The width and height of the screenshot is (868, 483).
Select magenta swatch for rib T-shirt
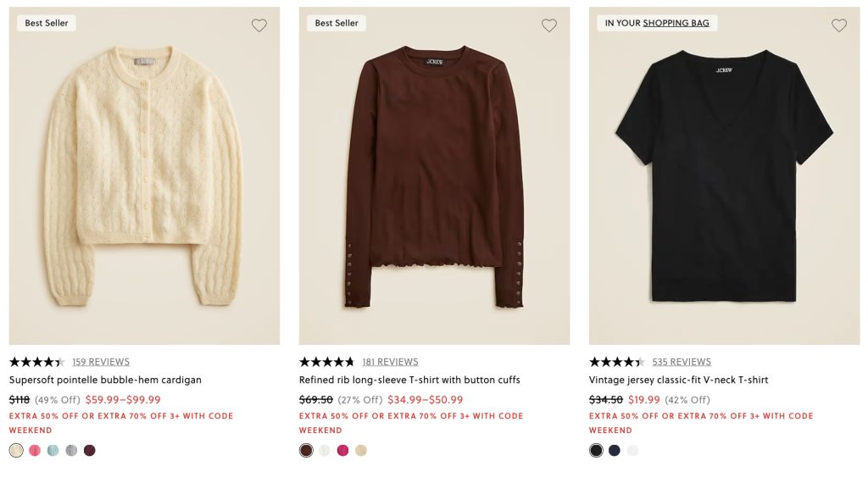pyautogui.click(x=343, y=451)
